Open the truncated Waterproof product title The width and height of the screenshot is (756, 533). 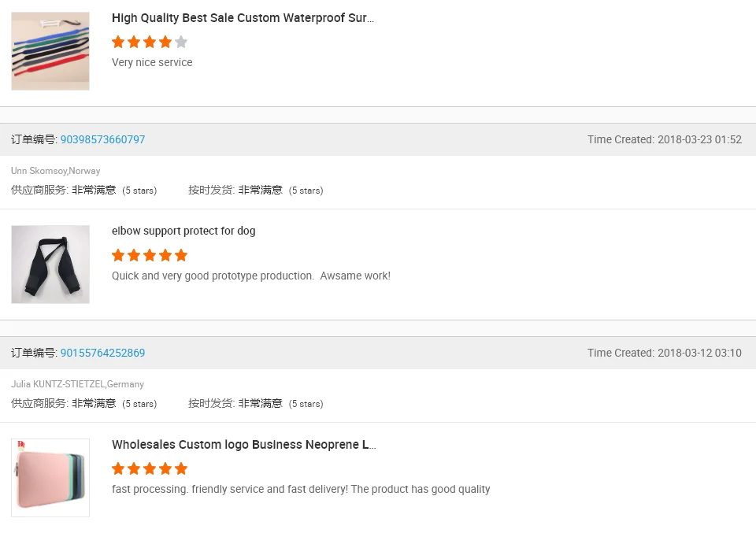point(243,17)
